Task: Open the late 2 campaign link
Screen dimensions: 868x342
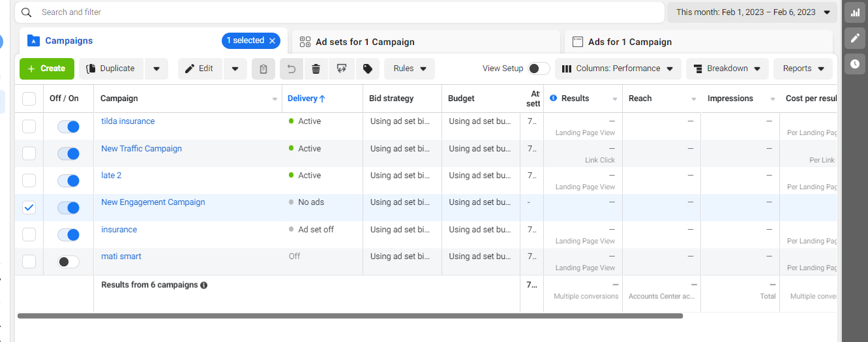Action: pos(112,176)
